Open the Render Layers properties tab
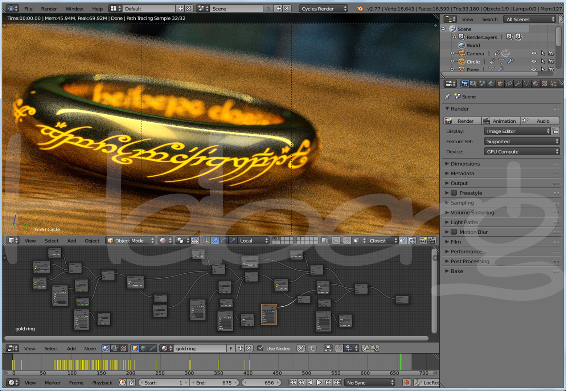This screenshot has width=566, height=392. [x=473, y=84]
